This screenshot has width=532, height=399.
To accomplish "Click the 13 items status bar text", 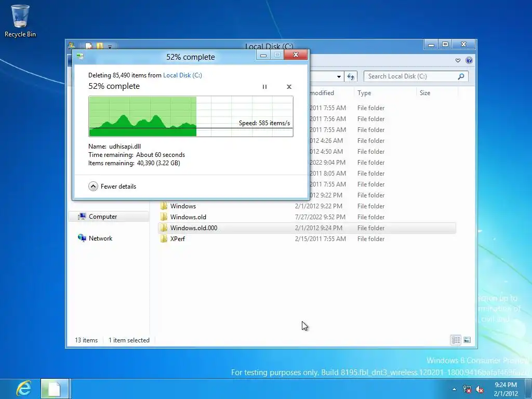I will [x=86, y=340].
